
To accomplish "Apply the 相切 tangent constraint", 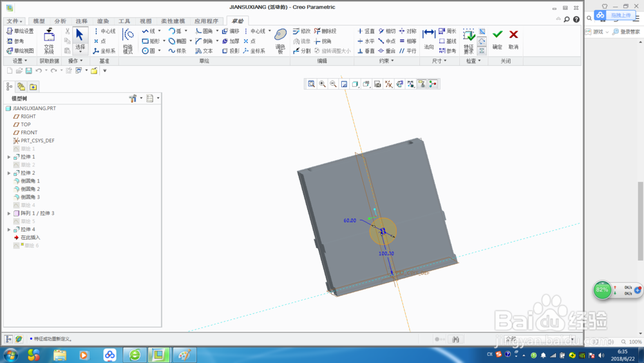I will [386, 31].
